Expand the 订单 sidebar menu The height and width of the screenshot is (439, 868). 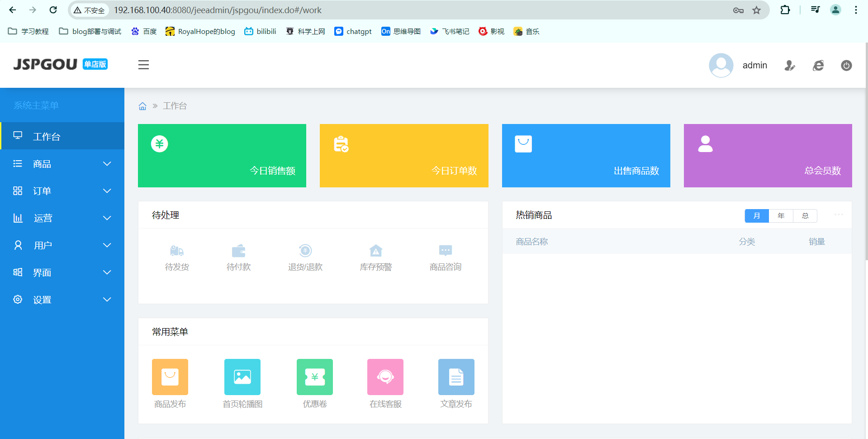62,191
